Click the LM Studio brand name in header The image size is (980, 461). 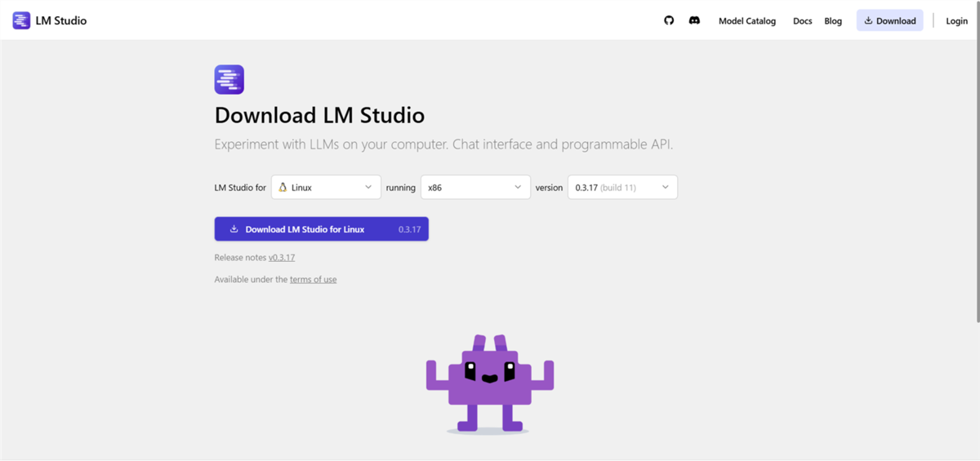pos(61,20)
